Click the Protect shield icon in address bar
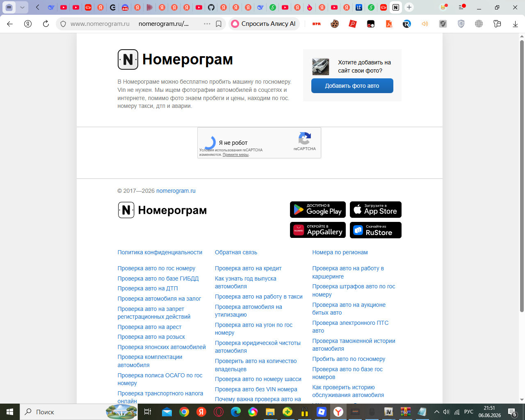Image resolution: width=525 pixels, height=420 pixels. [63, 24]
